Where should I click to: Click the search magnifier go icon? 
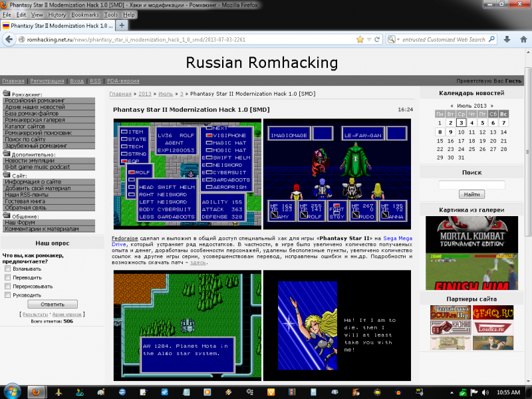pos(491,39)
